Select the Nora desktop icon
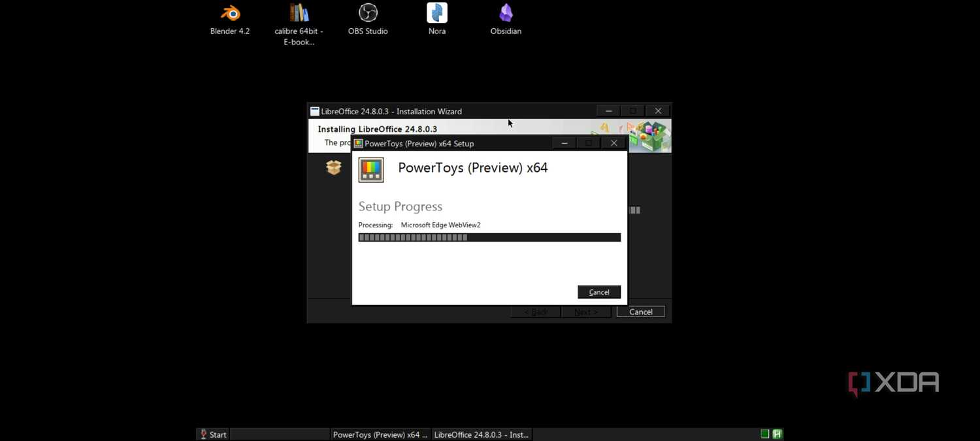This screenshot has width=980, height=441. coord(437,20)
